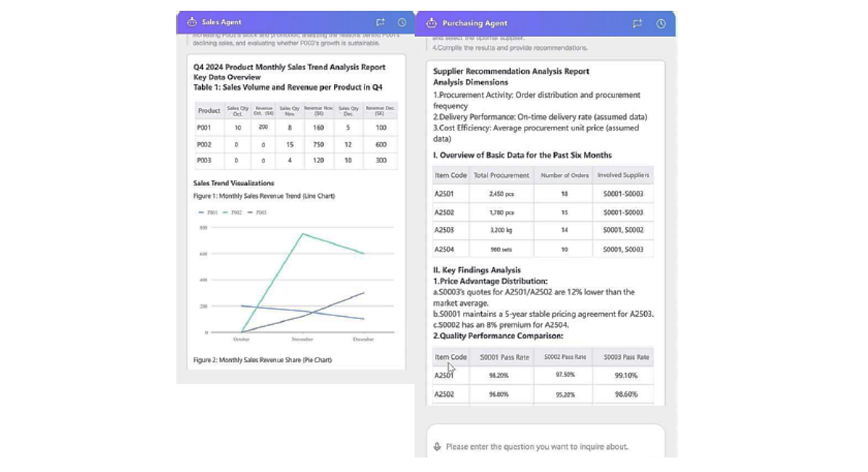This screenshot has width=868, height=472.
Task: Click the Sales Agent panel title
Action: 222,22
